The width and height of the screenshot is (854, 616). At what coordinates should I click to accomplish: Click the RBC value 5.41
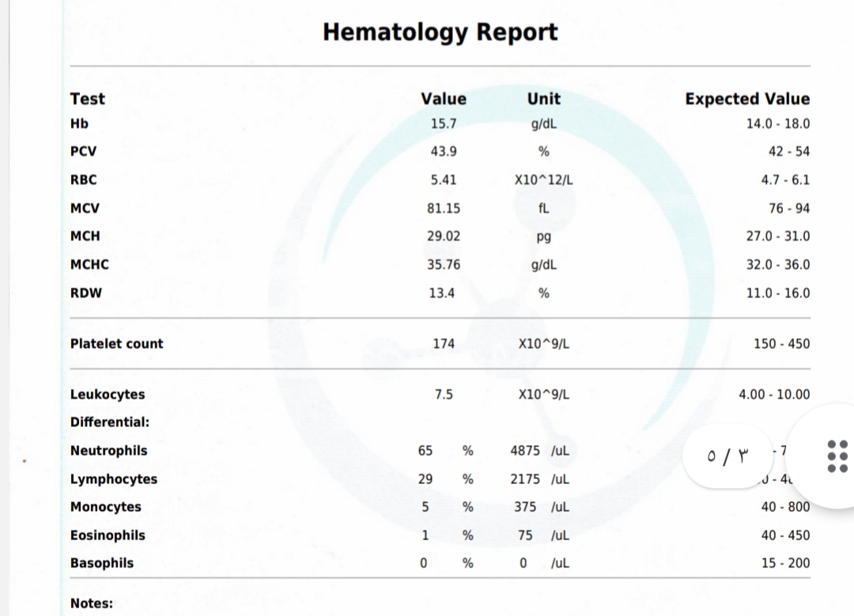click(444, 180)
